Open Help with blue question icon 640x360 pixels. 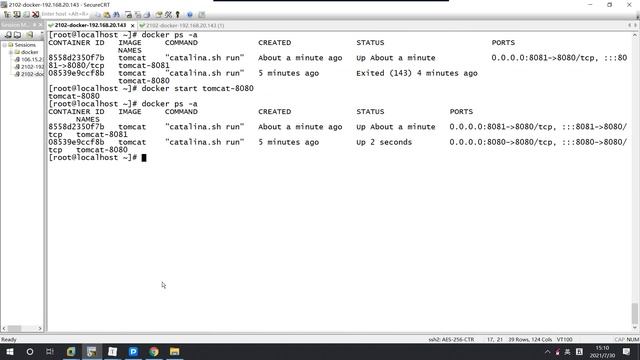[190, 15]
